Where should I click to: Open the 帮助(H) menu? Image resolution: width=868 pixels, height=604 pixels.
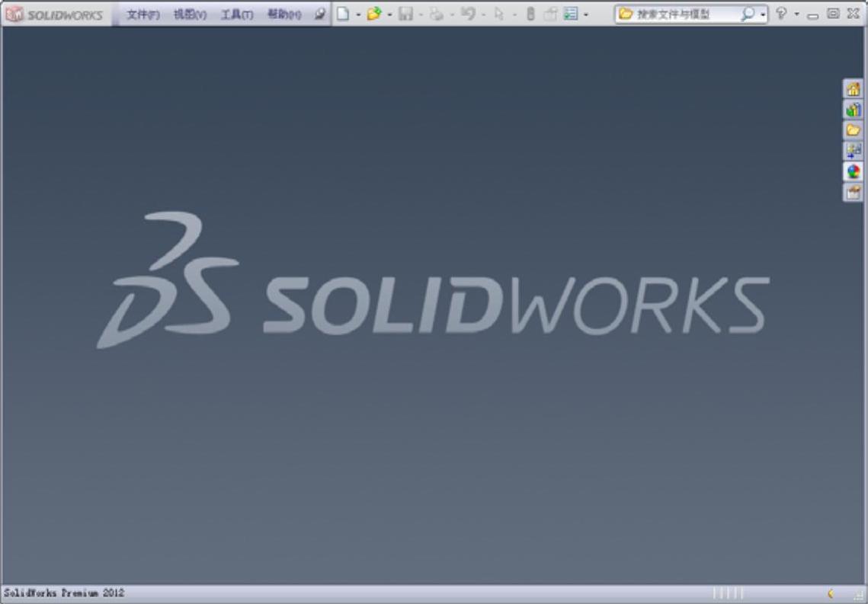tap(284, 14)
